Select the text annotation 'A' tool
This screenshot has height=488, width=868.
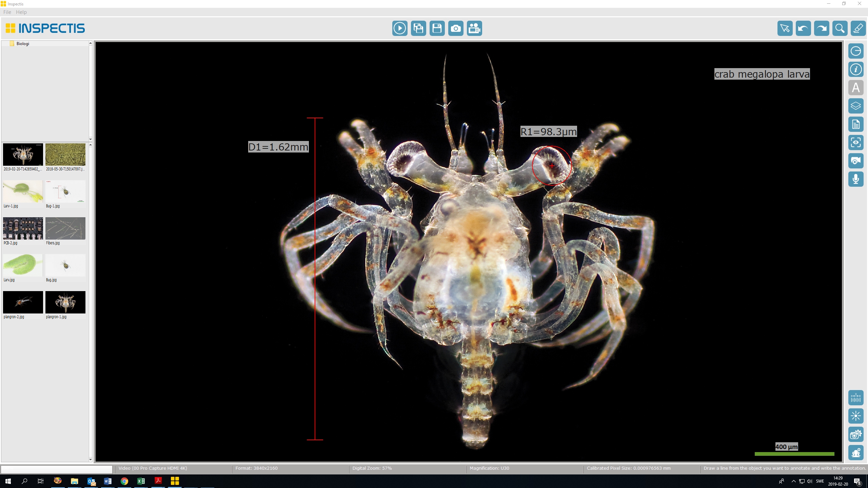(x=855, y=88)
